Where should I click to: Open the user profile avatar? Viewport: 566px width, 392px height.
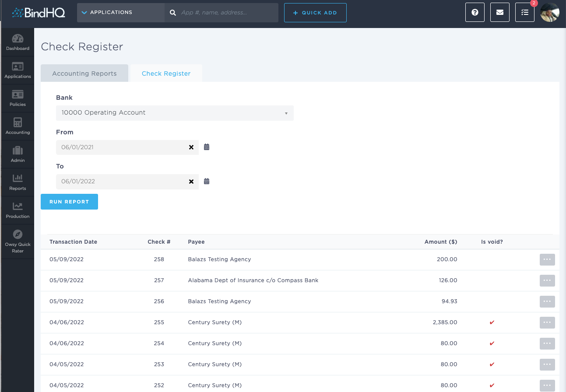tap(550, 13)
